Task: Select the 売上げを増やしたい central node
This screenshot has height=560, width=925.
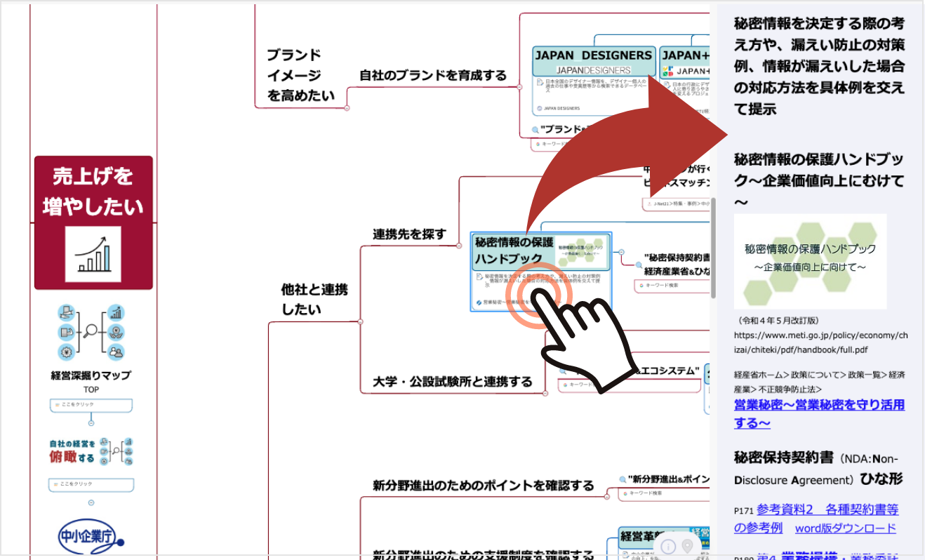Action: tap(93, 222)
